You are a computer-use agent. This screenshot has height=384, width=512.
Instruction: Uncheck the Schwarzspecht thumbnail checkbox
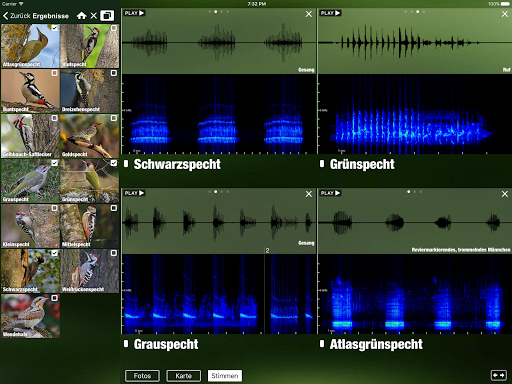54,253
